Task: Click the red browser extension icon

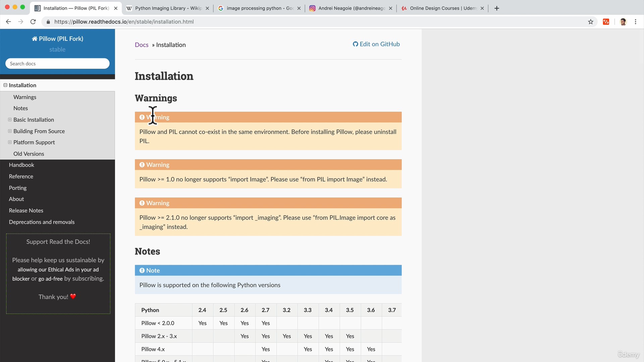Action: [606, 22]
